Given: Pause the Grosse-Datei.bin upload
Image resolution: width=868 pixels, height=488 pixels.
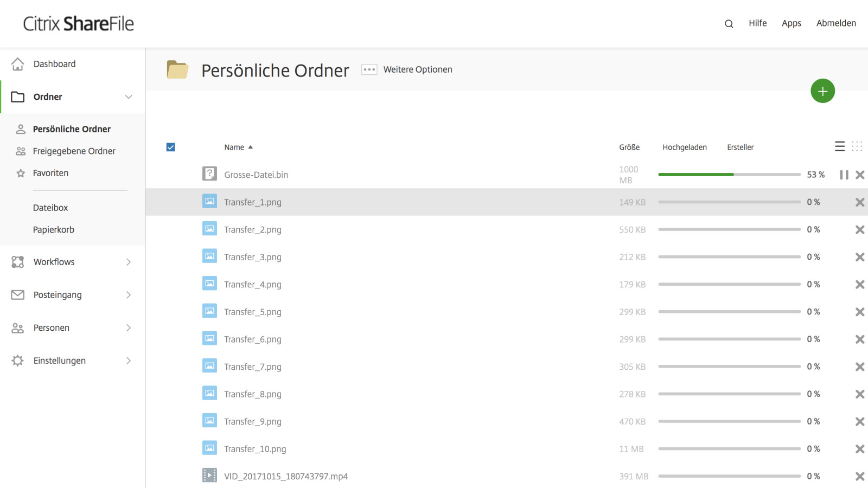Looking at the screenshot, I should (844, 175).
